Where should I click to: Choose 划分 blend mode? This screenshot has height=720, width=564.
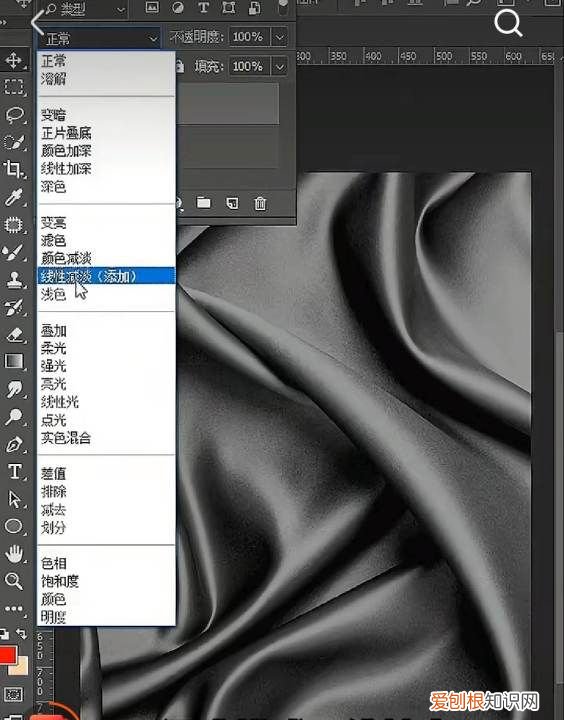pyautogui.click(x=106, y=528)
